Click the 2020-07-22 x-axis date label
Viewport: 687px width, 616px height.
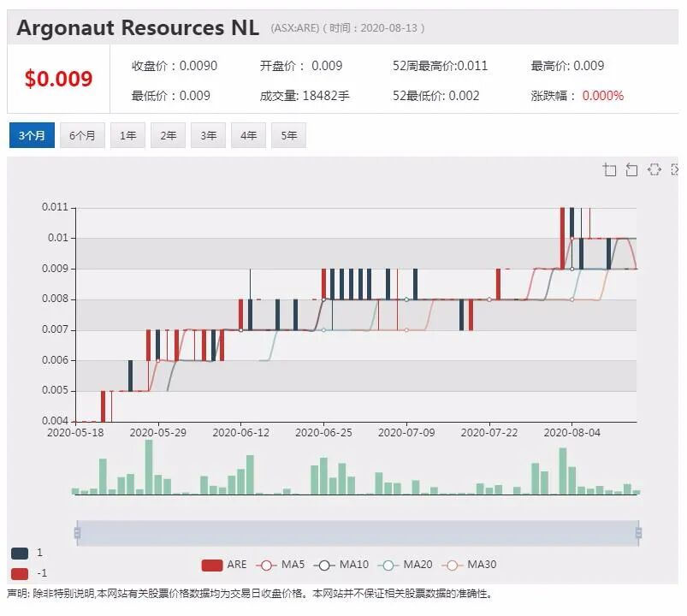489,433
